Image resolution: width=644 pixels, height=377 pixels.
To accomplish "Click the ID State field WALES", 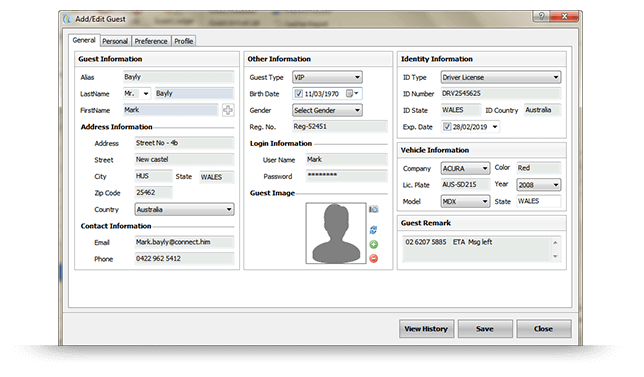I will [460, 110].
